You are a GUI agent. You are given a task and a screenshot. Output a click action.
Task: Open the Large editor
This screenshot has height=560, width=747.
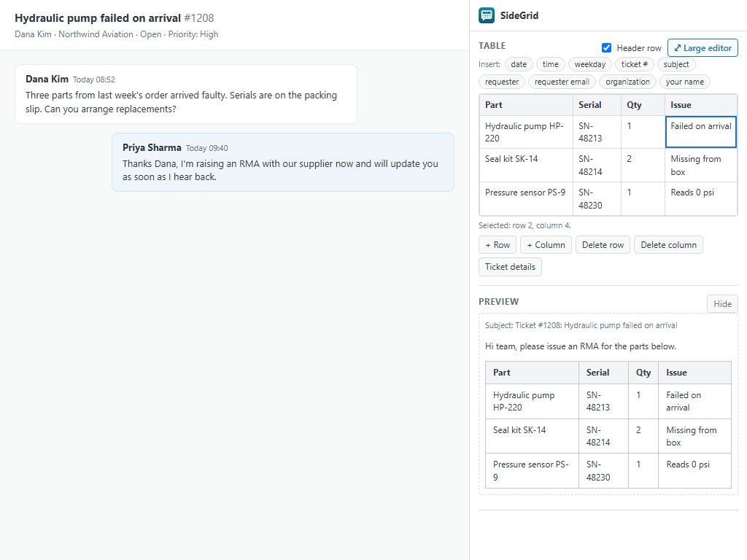coord(703,47)
